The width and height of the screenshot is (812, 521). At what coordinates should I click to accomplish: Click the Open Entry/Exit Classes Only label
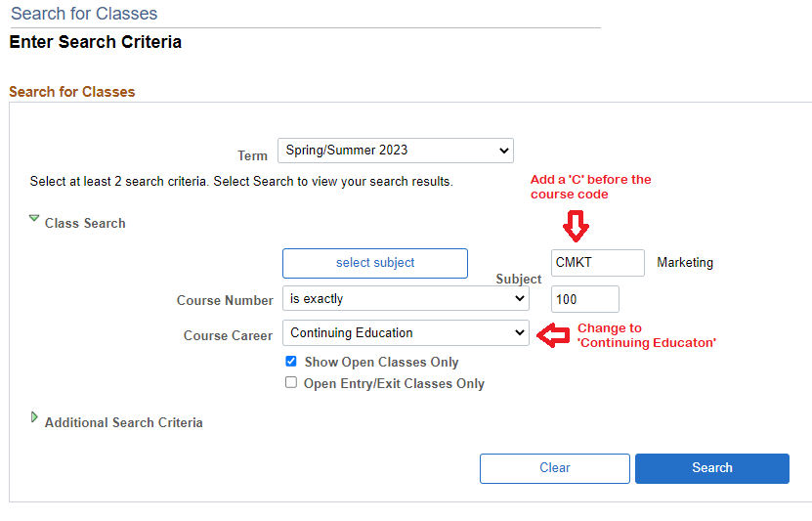pyautogui.click(x=394, y=384)
